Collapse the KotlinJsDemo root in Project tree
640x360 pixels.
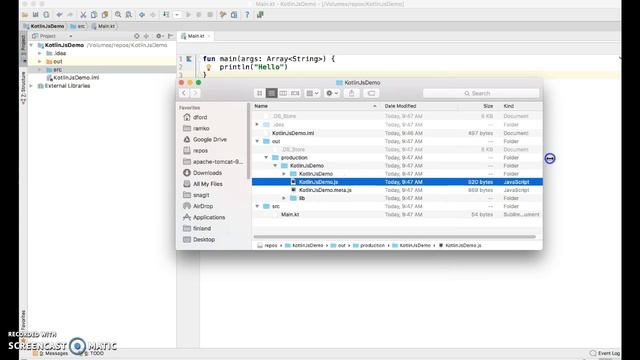[x=31, y=45]
